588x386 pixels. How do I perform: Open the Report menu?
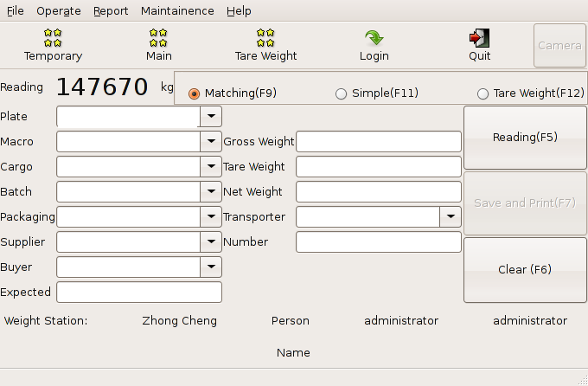[x=111, y=11]
